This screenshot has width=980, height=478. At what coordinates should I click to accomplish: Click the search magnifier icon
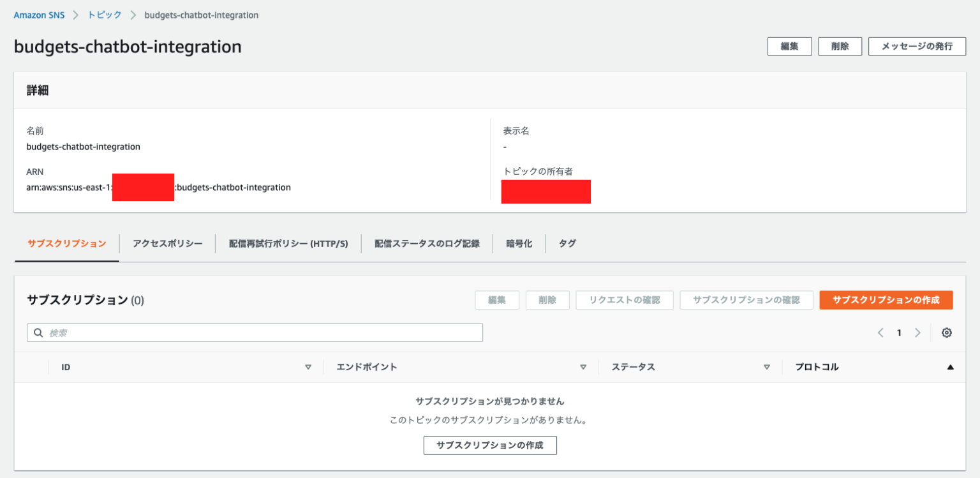38,332
